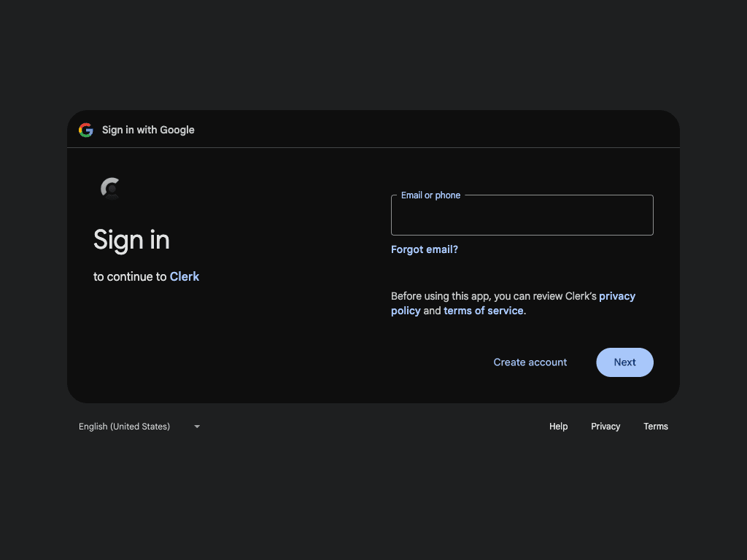The height and width of the screenshot is (560, 747).
Task: Open the Privacy footer link
Action: [x=605, y=427]
